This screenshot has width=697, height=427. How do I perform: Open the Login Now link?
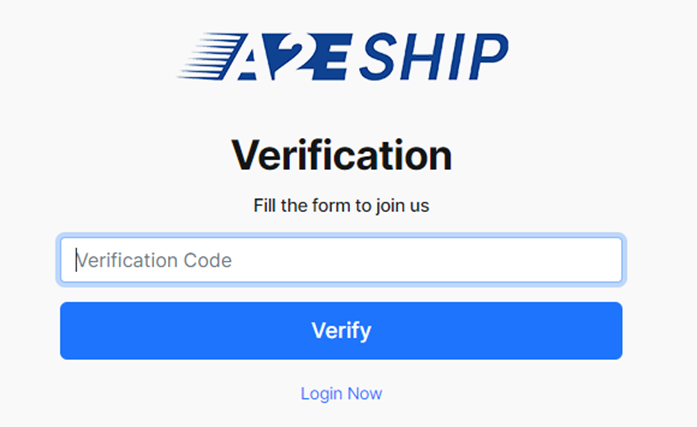click(341, 393)
